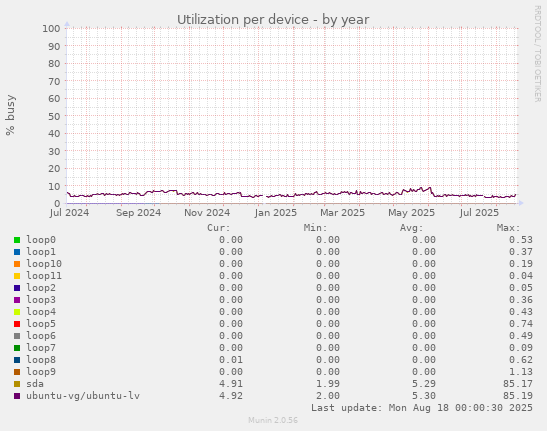The image size is (547, 431).
Task: Click the 100 y-axis tick label
Action: 51,28
